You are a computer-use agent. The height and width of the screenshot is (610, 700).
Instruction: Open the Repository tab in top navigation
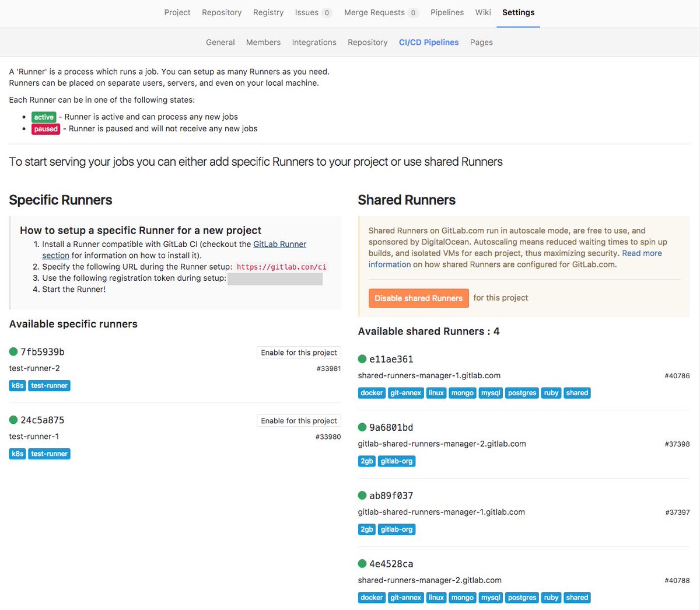(x=222, y=12)
